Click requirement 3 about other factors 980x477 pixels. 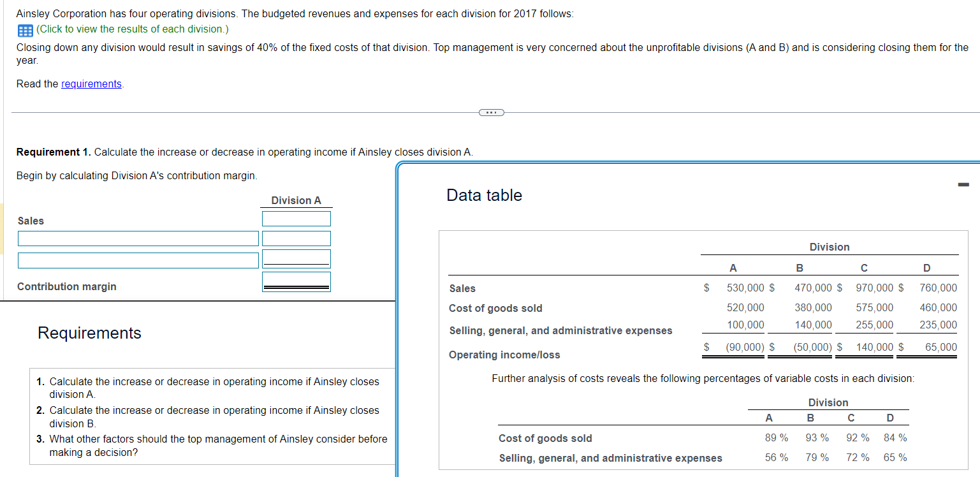(x=212, y=445)
